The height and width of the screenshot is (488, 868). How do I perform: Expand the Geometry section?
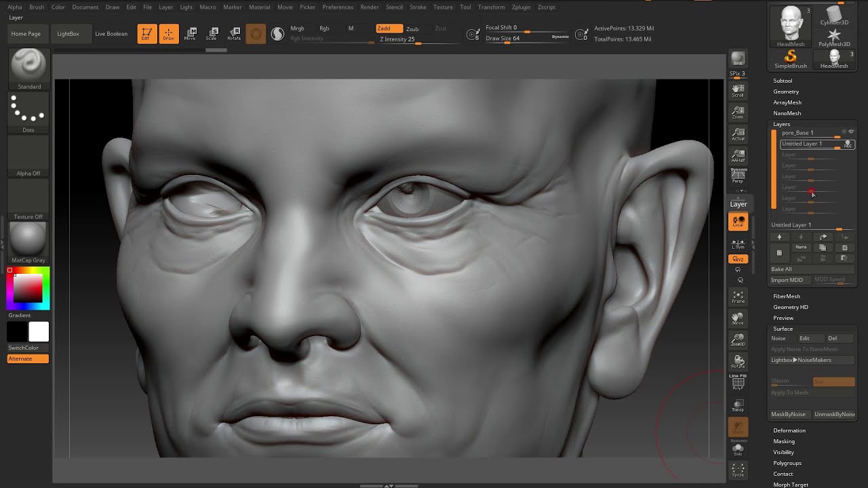pyautogui.click(x=786, y=91)
